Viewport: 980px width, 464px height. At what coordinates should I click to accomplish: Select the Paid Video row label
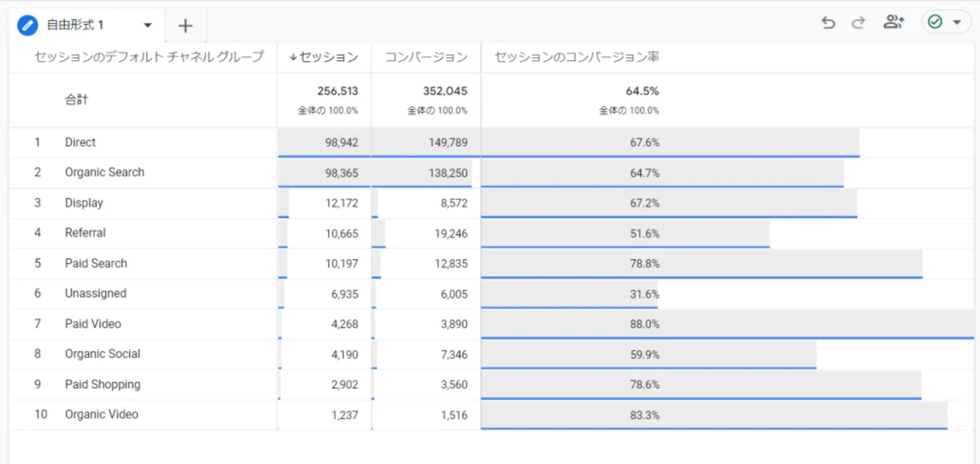[x=93, y=324]
